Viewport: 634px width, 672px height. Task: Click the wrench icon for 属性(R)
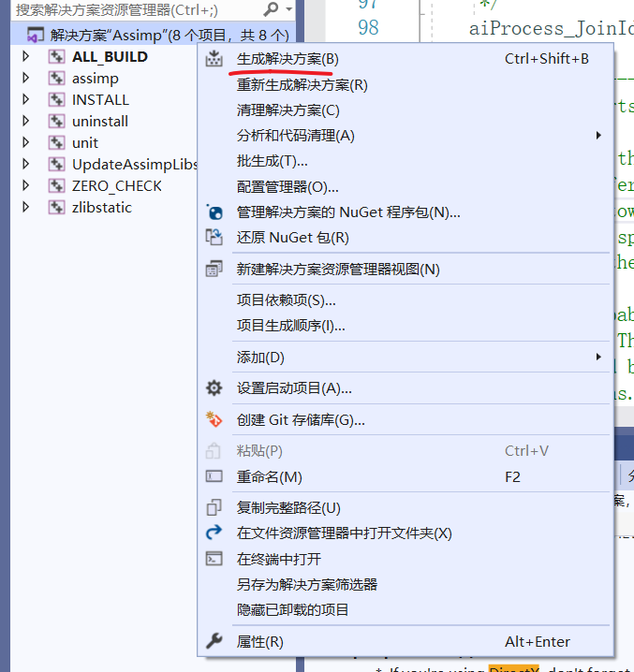pyautogui.click(x=214, y=641)
